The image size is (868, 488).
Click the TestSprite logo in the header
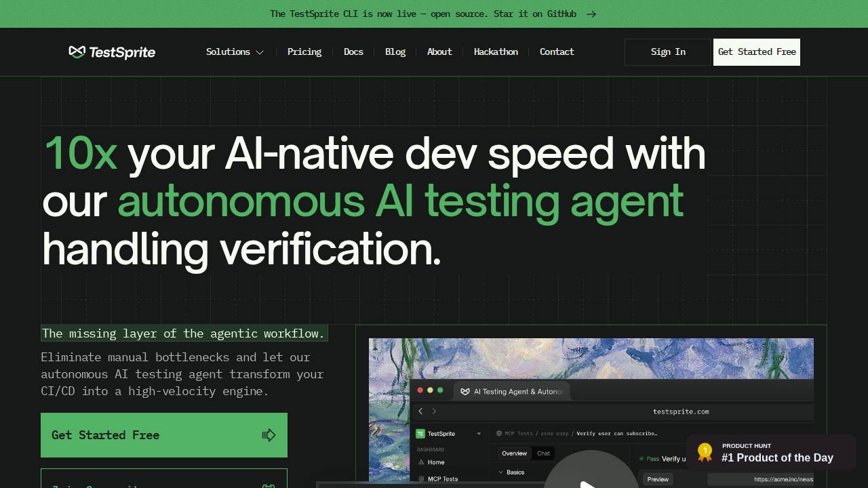112,52
